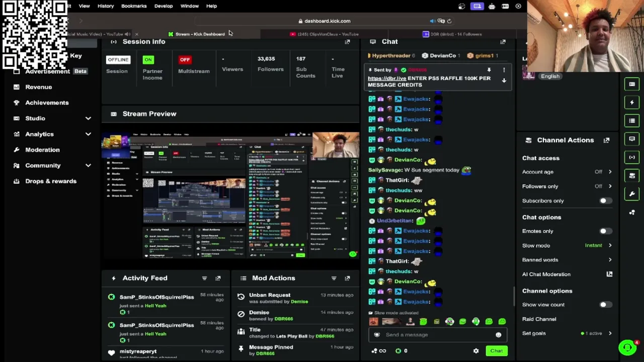Open Account age setting chevron
The height and width of the screenshot is (362, 644).
610,172
